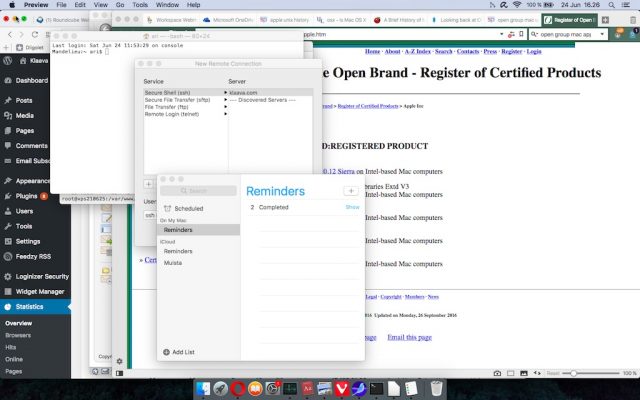Switch to the Microsoft OneDrive tab
The width and height of the screenshot is (640, 400).
coord(228,20)
